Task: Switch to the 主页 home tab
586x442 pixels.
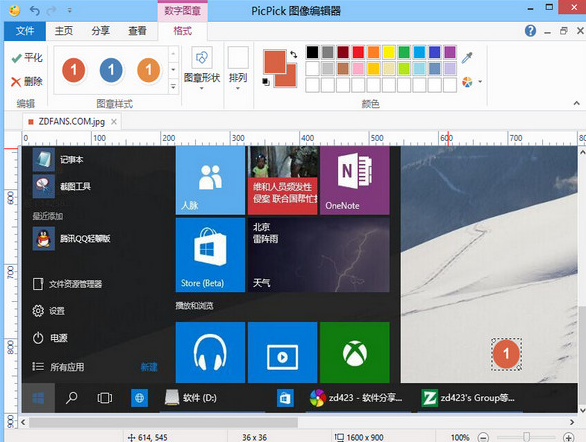Action: 64,31
